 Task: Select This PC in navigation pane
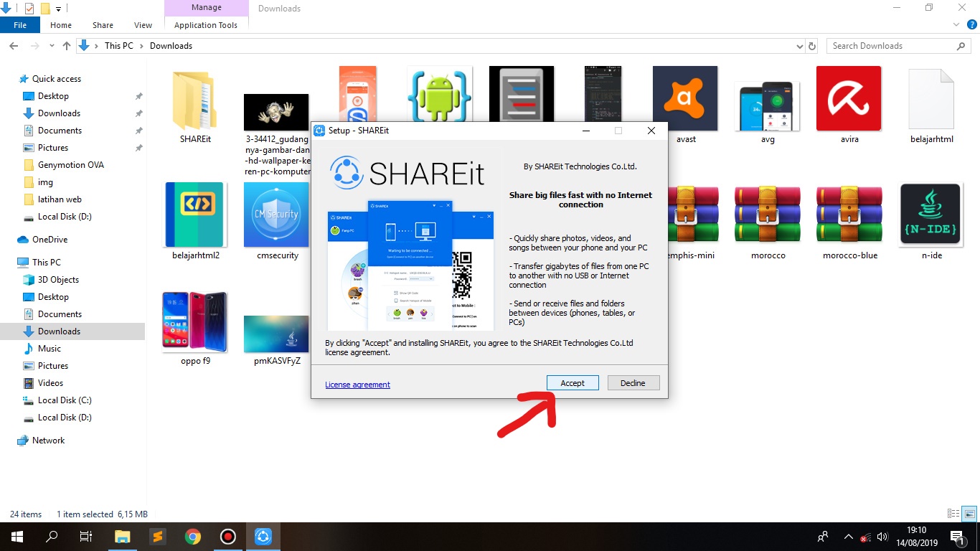[46, 263]
